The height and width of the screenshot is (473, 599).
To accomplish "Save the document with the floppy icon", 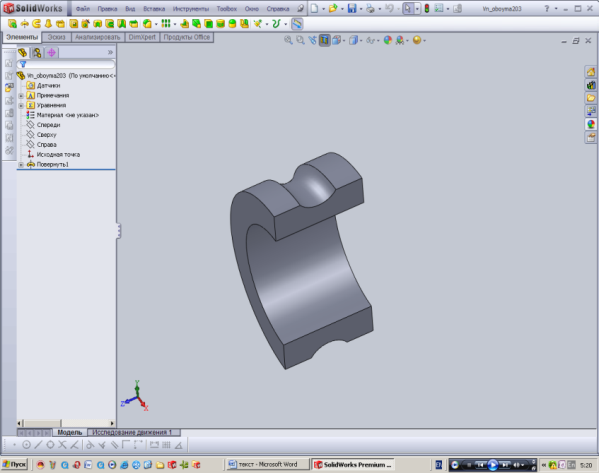I will tap(352, 8).
